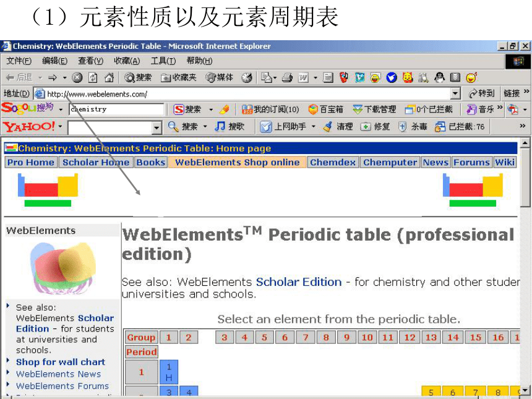Expand the Yahoo search box dropdown
This screenshot has width=532, height=399.
tap(156, 127)
